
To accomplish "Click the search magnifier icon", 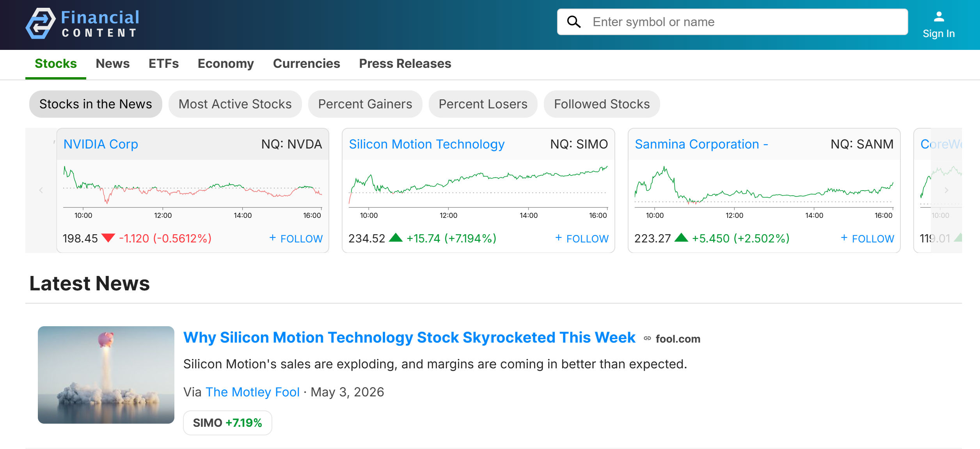I will coord(573,22).
